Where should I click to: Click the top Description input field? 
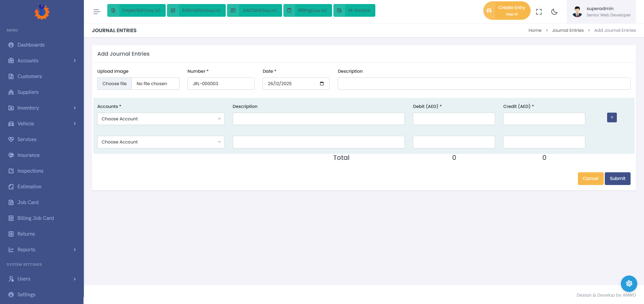(x=484, y=84)
